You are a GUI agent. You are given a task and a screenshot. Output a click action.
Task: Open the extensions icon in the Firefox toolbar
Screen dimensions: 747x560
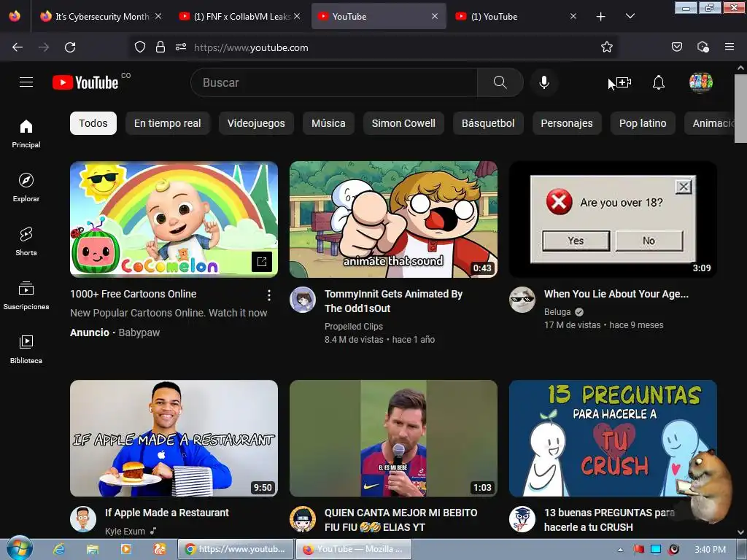(x=703, y=47)
